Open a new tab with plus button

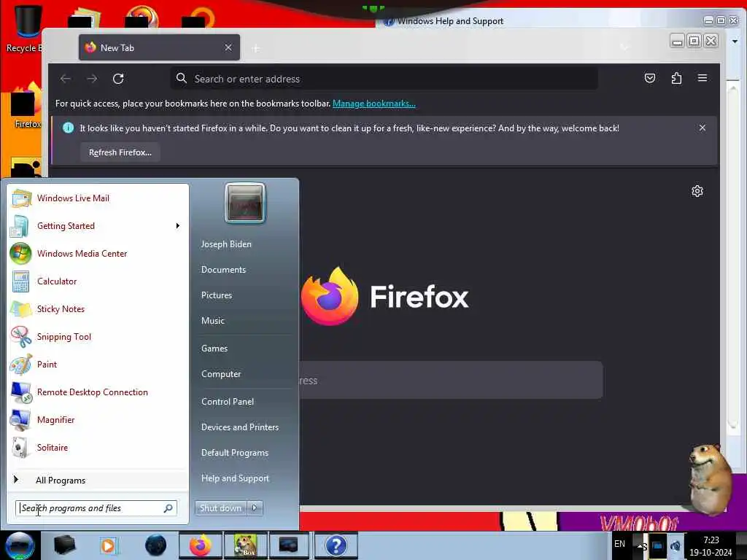256,48
